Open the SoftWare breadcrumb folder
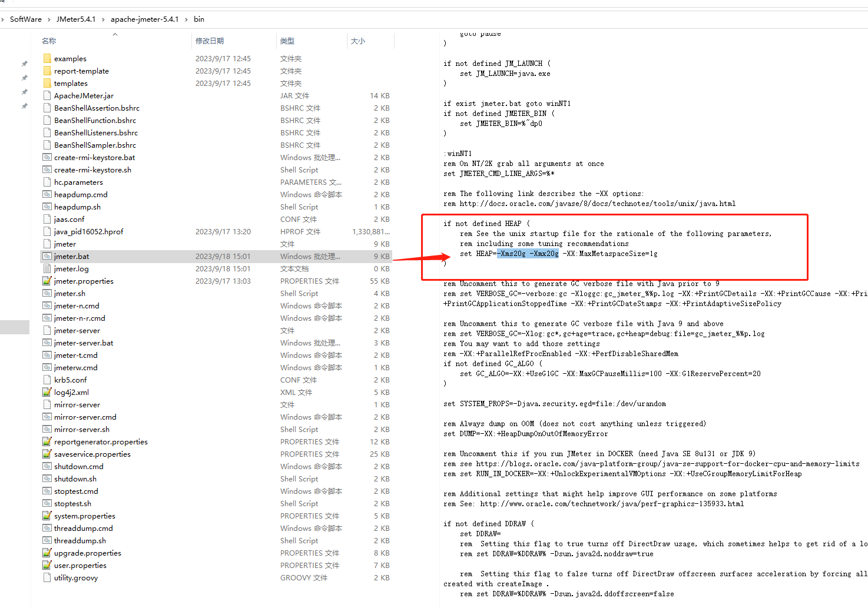868x608 pixels. tap(26, 19)
